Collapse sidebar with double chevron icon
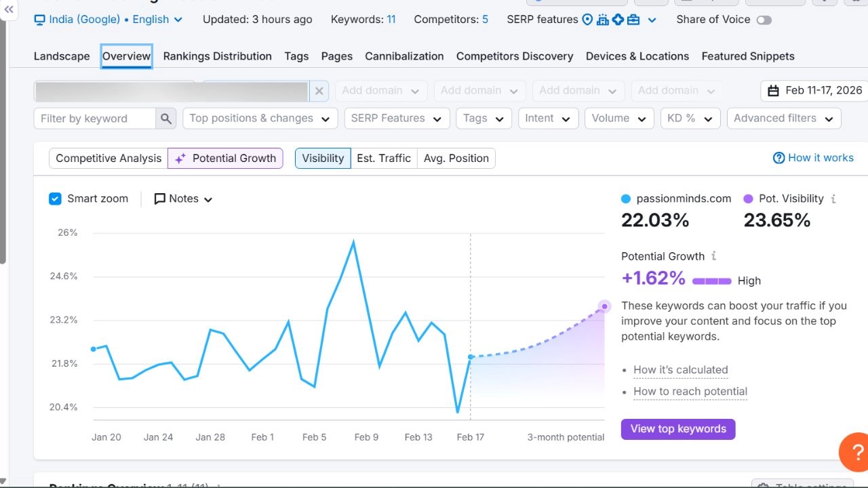This screenshot has width=868, height=488. point(9,9)
